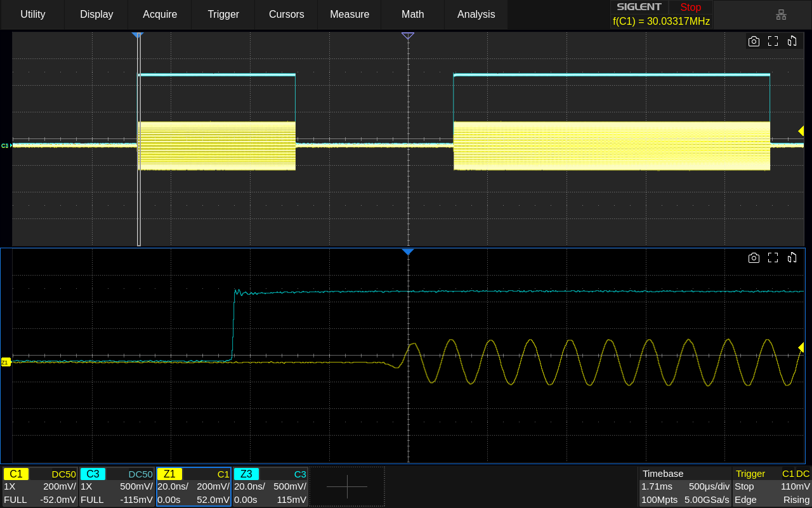812x508 pixels.
Task: Click the 5.00GSa/s sample rate value
Action: coord(707,500)
